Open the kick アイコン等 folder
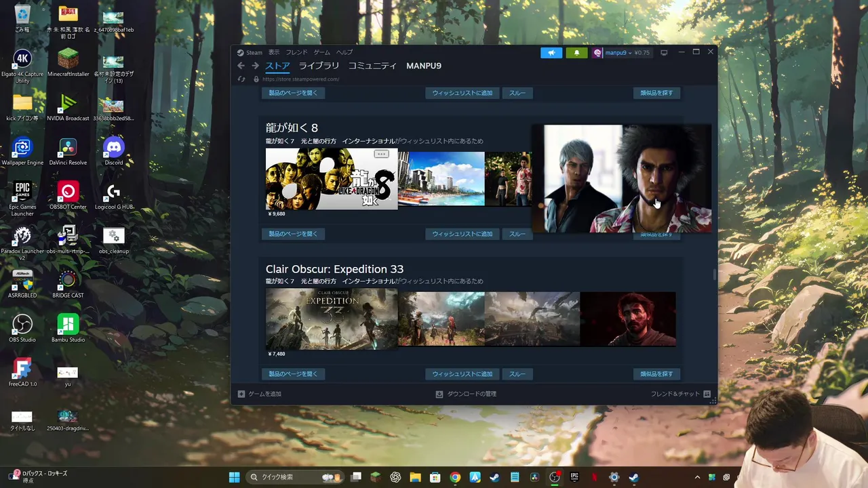868x488 pixels. [x=22, y=107]
